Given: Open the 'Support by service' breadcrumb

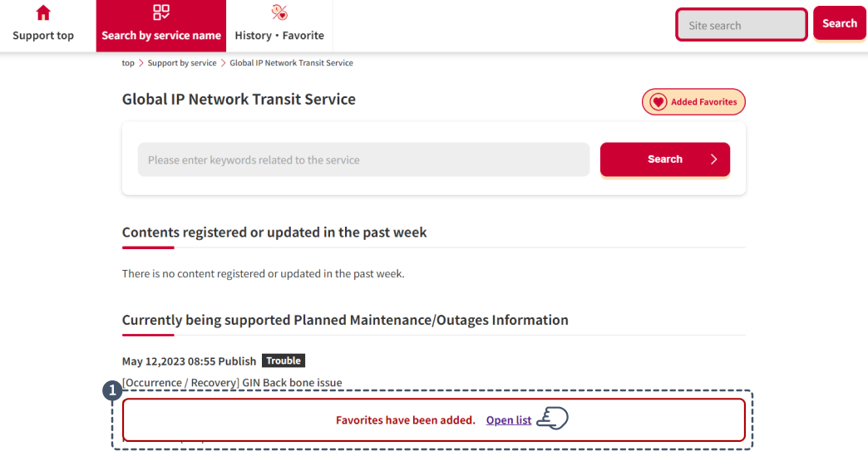Looking at the screenshot, I should [x=182, y=63].
